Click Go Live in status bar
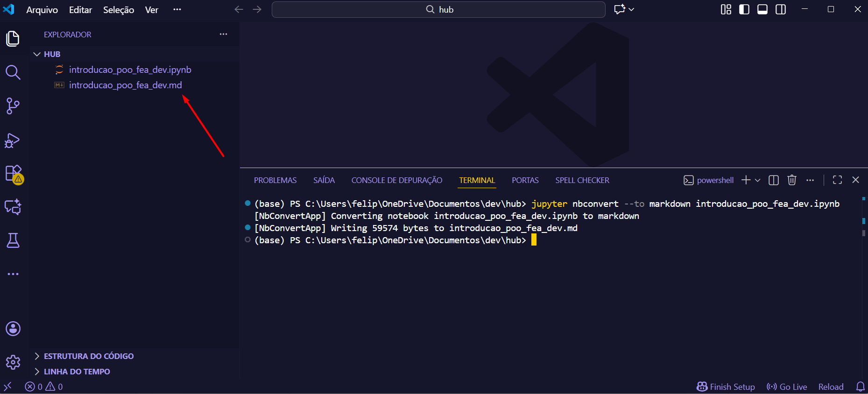Viewport: 868px width, 394px height. pos(787,387)
